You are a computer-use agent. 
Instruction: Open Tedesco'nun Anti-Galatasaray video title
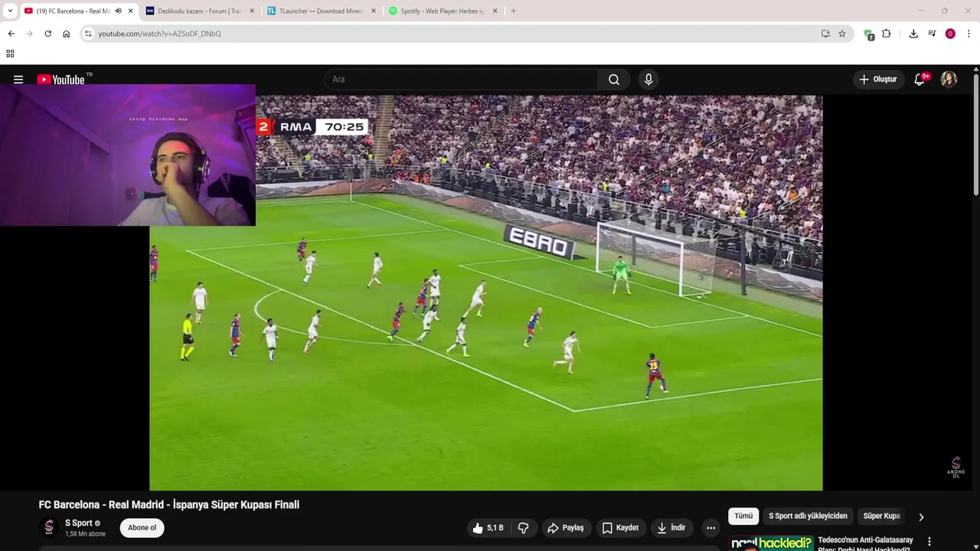(865, 544)
